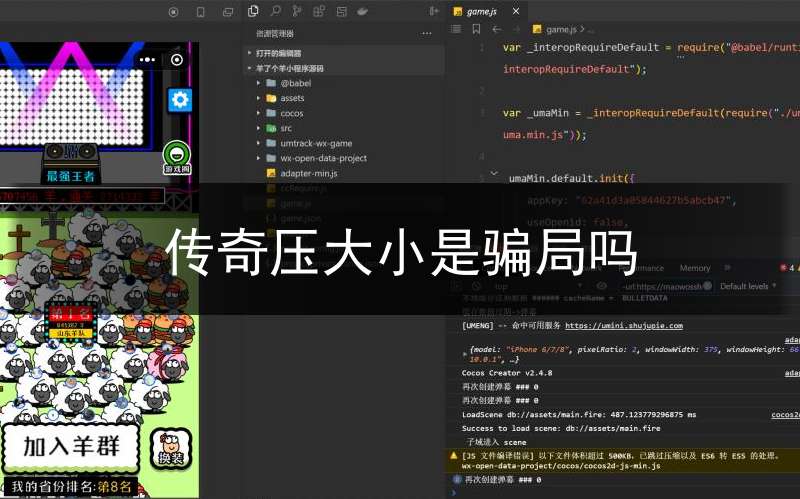800x499 pixels.
Task: Click the 子域进入 scene console line
Action: click(496, 442)
